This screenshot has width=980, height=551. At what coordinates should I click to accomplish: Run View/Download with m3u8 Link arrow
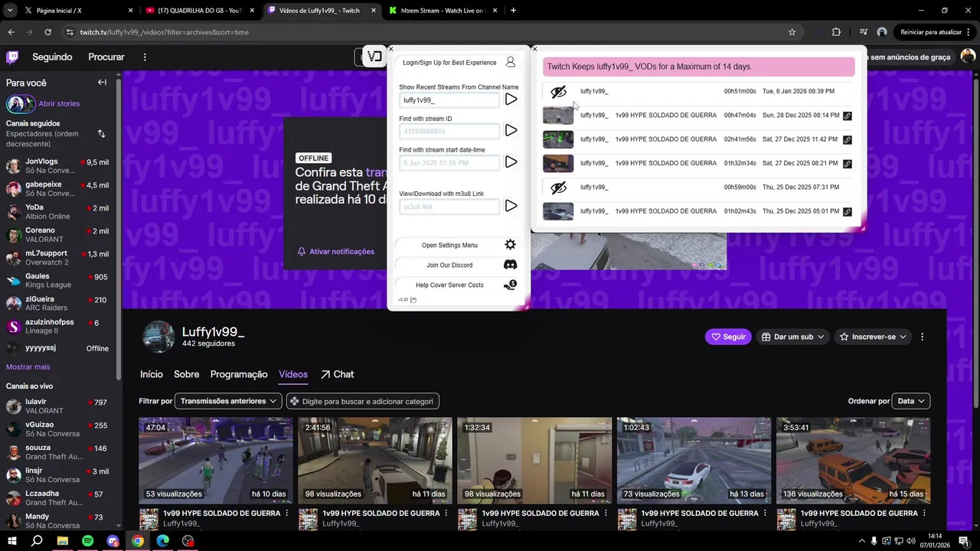click(511, 206)
